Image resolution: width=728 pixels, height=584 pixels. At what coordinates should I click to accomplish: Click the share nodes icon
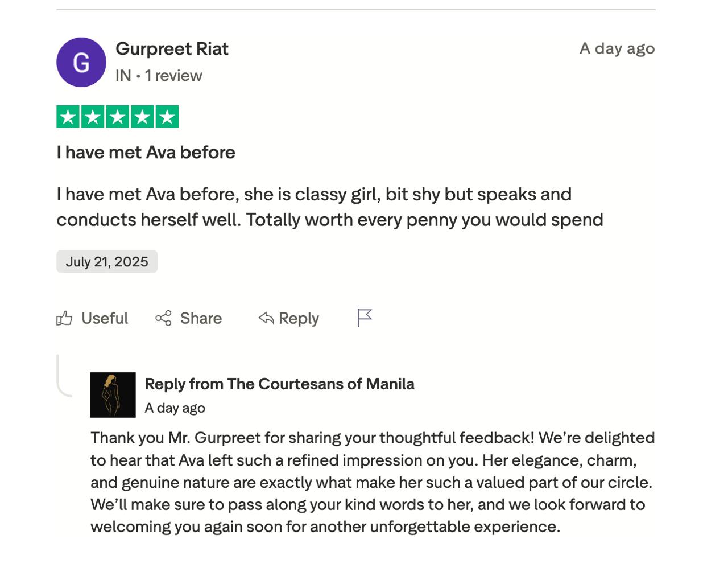[x=163, y=318]
